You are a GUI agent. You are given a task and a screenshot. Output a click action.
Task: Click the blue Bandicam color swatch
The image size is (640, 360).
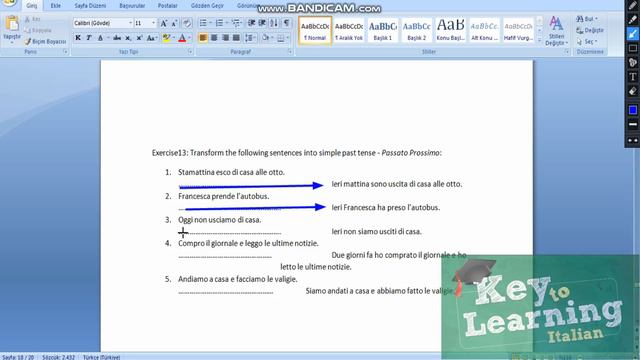(633, 110)
